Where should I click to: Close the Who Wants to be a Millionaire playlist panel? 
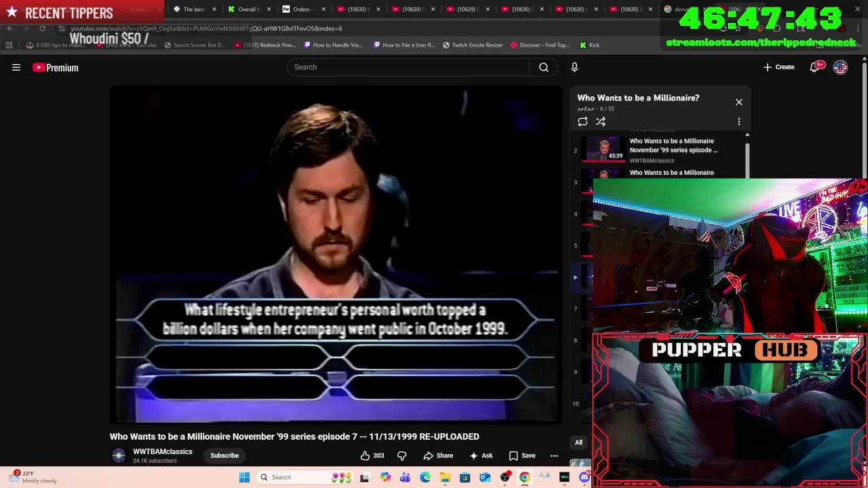[x=739, y=102]
